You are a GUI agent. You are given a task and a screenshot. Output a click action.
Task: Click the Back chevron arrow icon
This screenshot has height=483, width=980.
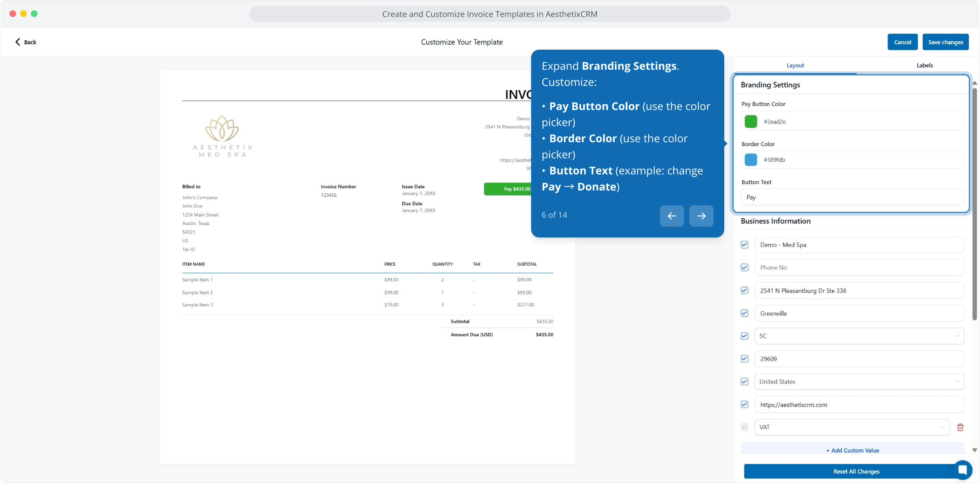point(18,42)
